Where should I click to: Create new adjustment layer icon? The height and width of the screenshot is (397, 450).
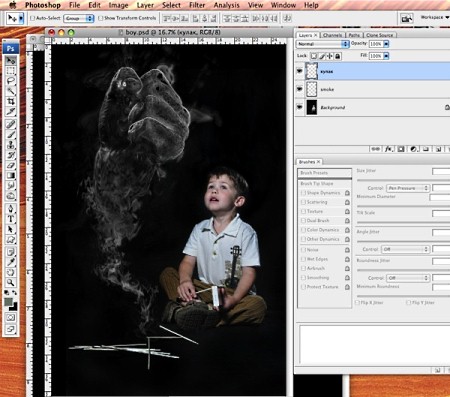(x=414, y=149)
